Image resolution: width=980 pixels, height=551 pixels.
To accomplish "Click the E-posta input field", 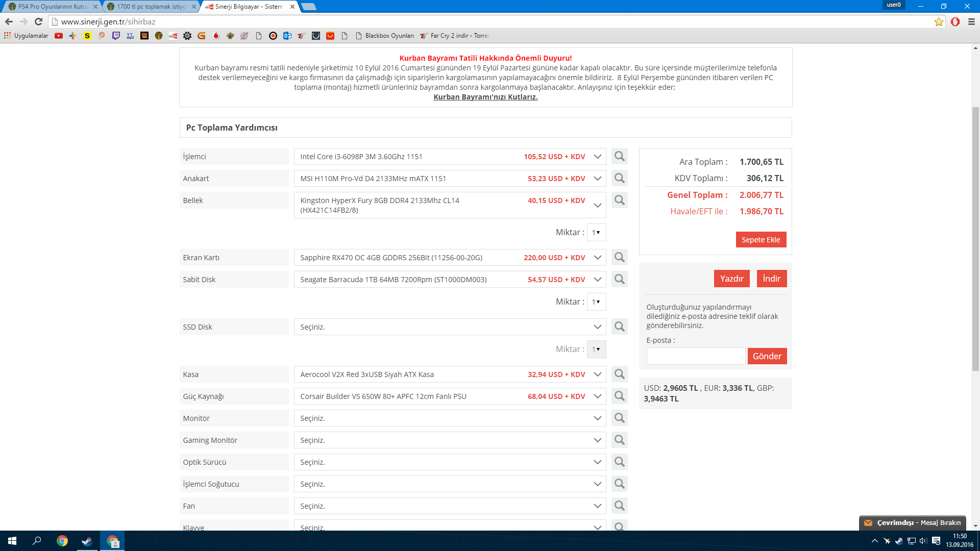I will (x=695, y=356).
